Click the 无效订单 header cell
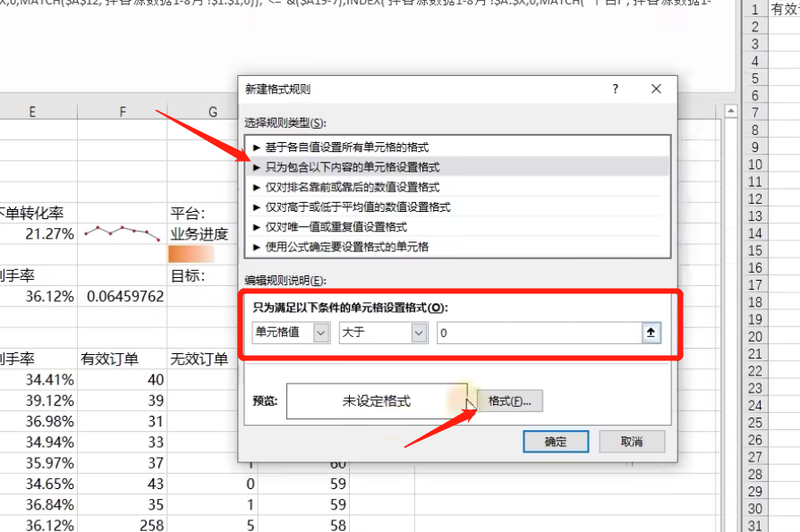Screen dimensions: 800x532 coord(202,359)
